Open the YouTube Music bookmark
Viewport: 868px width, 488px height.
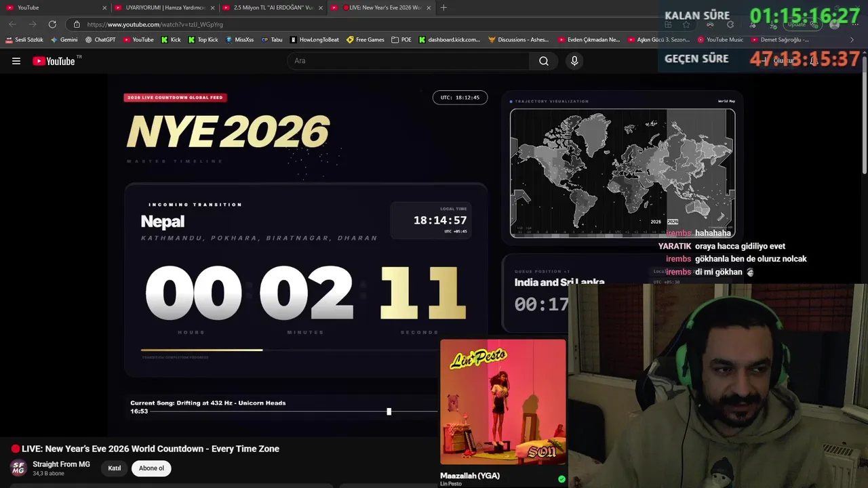click(720, 40)
